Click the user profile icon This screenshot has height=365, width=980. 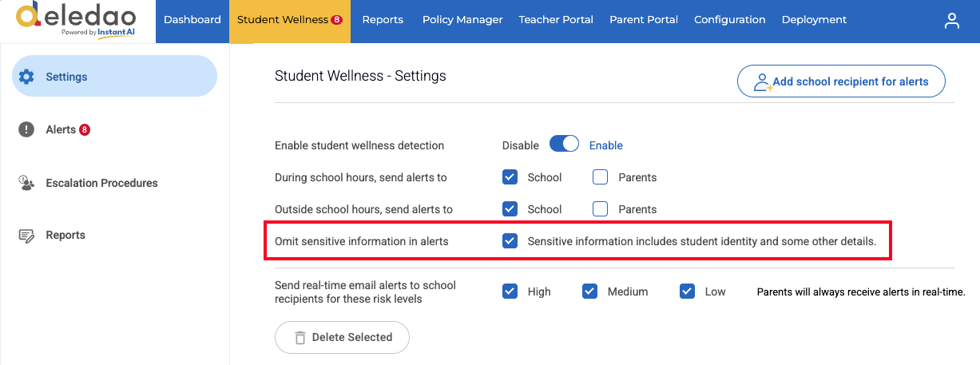[x=951, y=21]
